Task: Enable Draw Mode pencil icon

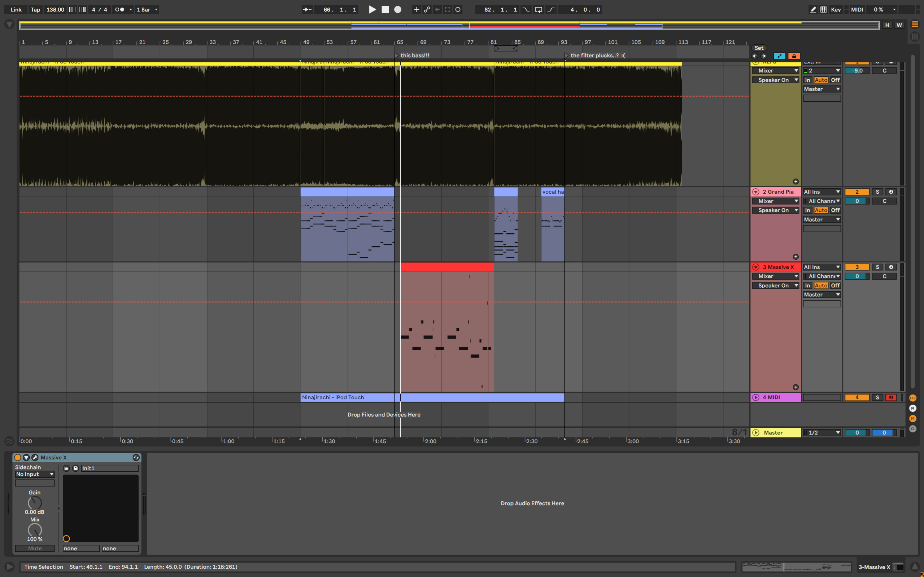Action: (813, 9)
